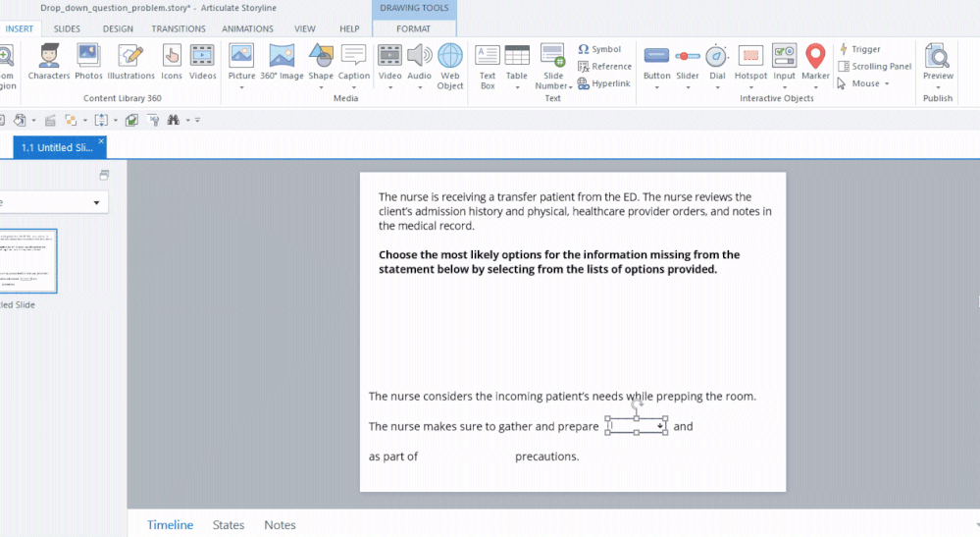Switch to the TRANSITIONS ribbon tab
The height and width of the screenshot is (537, 980).
point(179,28)
